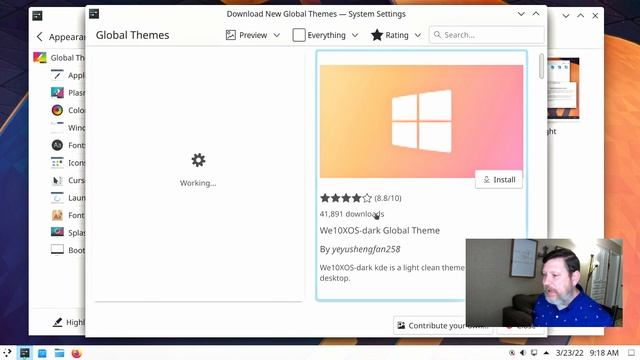This screenshot has width=640, height=360.
Task: Open Plasma Style icon in sidebar
Action: tap(57, 93)
